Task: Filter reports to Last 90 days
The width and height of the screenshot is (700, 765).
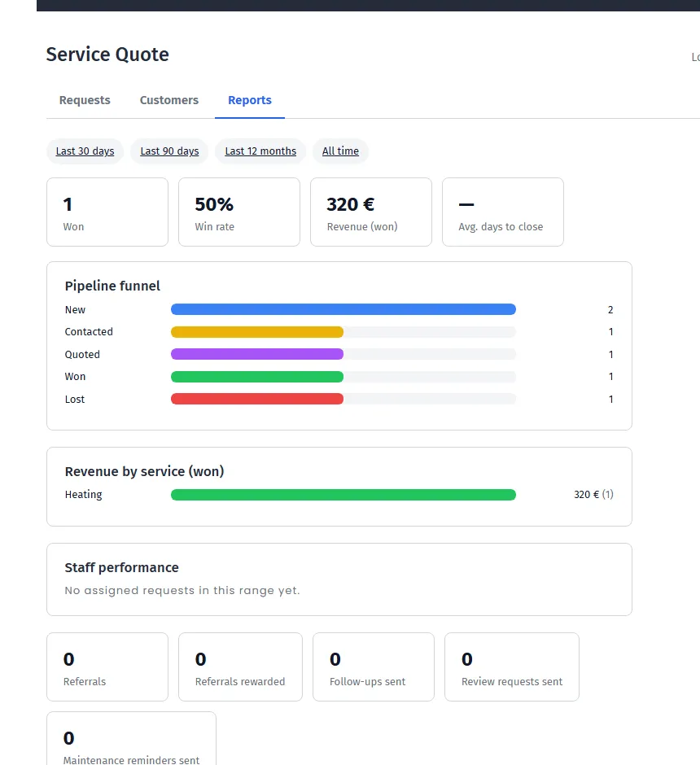Action: 169,151
